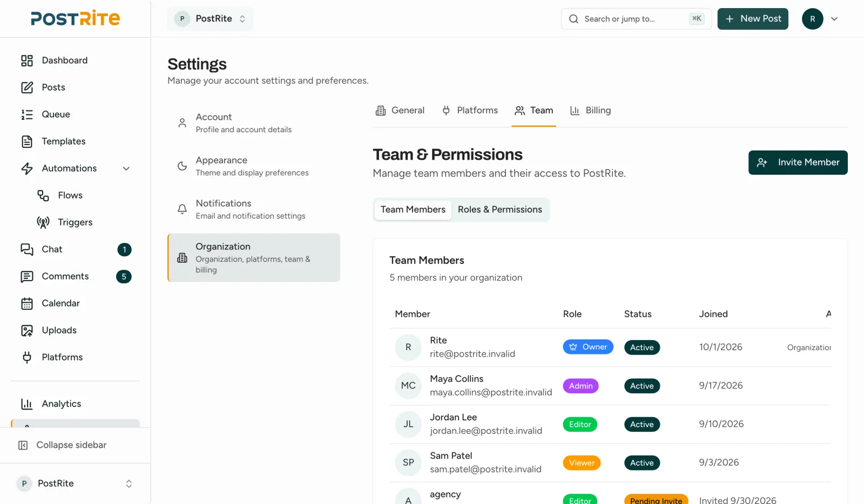Open the Organization settings section

254,258
